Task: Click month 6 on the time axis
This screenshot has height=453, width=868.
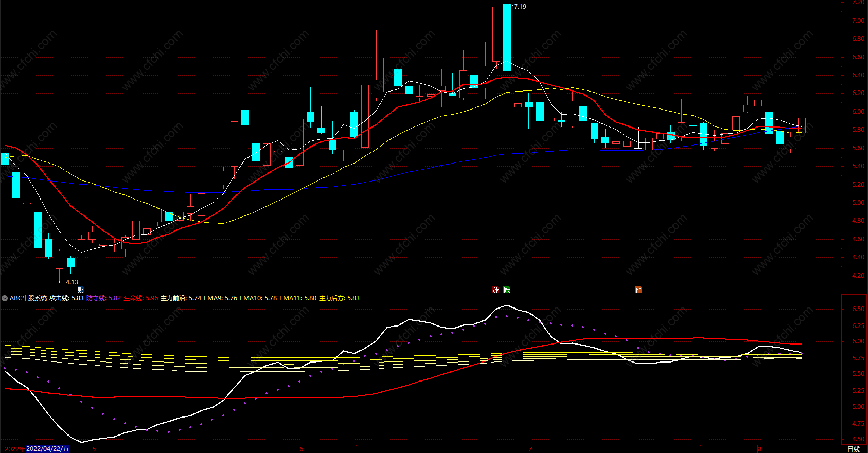Action: tap(302, 449)
